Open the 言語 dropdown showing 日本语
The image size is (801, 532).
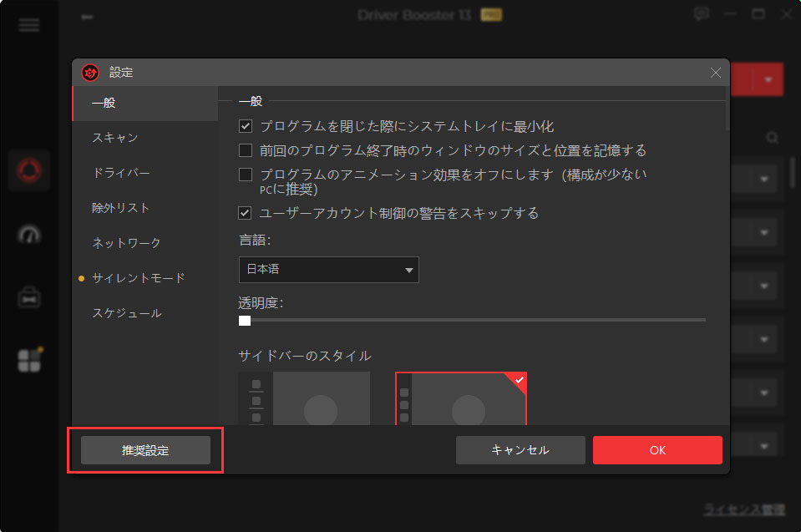click(328, 270)
